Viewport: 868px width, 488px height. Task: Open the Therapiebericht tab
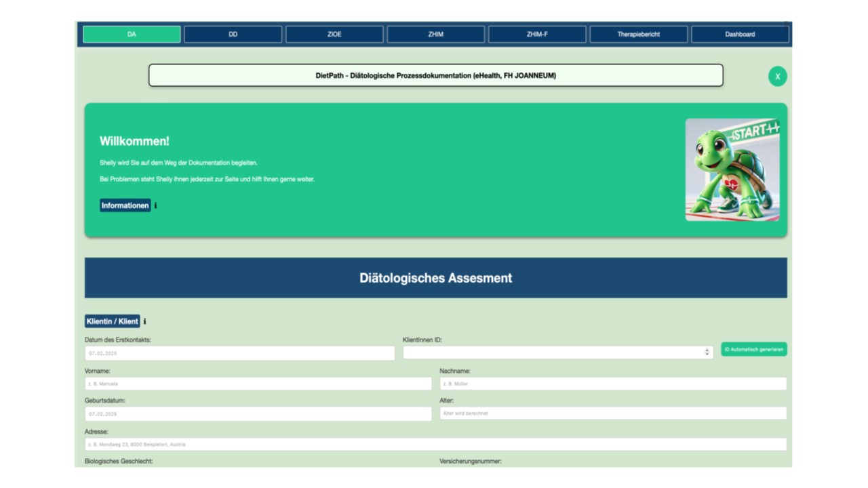(x=638, y=35)
